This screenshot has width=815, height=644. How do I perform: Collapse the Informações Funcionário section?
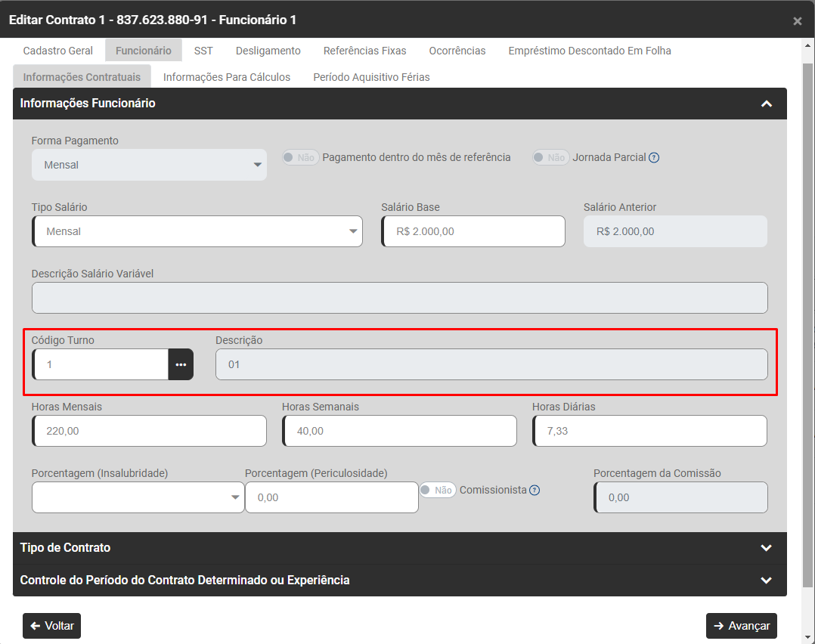click(766, 104)
